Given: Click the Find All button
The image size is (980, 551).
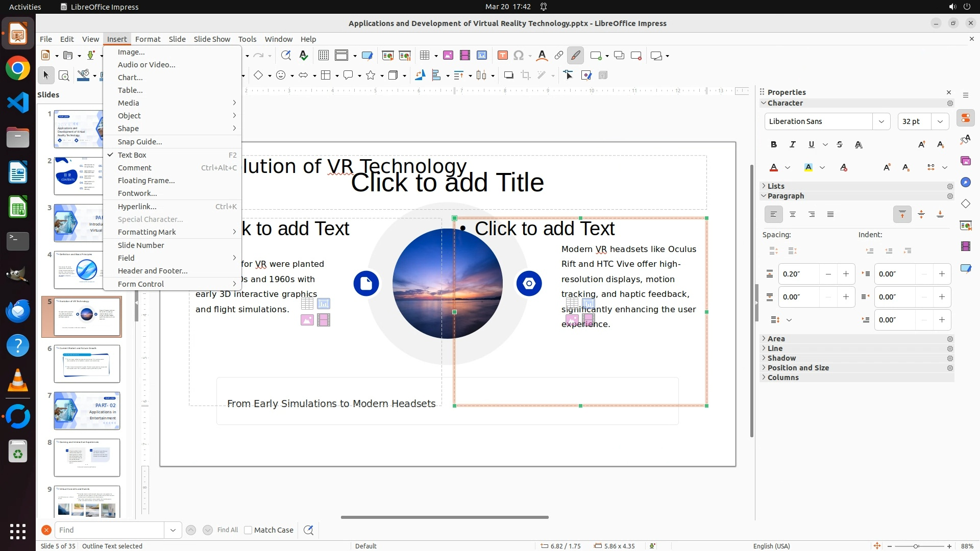Looking at the screenshot, I should 227,530.
